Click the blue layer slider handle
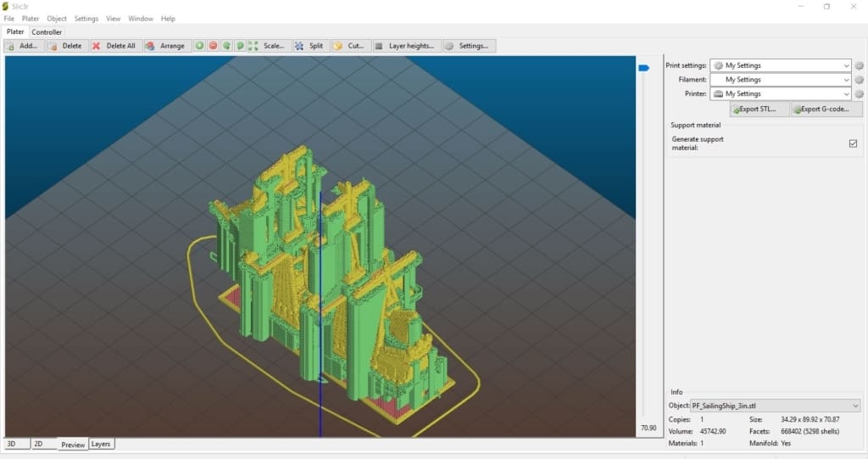Screen dimensions: 868x459 click(644, 68)
